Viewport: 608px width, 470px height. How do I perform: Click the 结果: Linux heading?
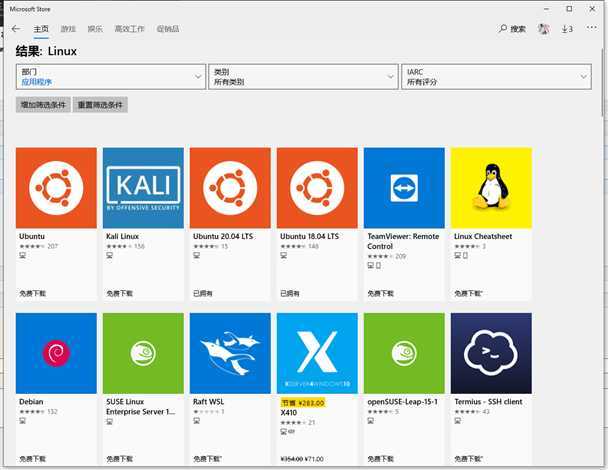tap(46, 51)
